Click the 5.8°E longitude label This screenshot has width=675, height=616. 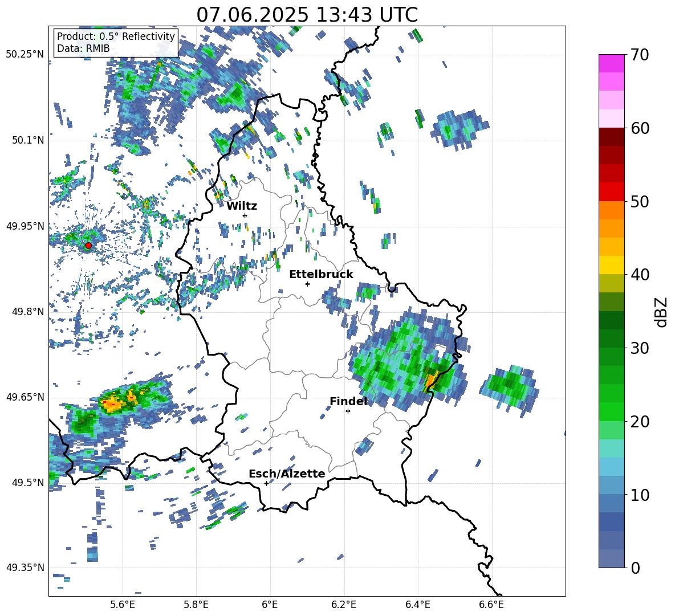(x=196, y=605)
